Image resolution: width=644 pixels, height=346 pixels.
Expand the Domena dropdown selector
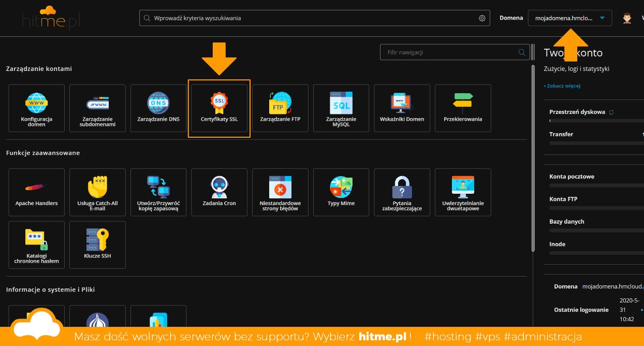[569, 18]
